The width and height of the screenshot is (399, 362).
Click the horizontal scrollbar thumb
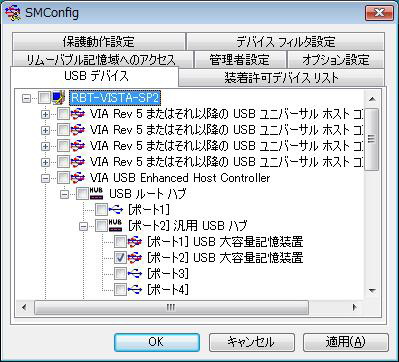coord(171,307)
